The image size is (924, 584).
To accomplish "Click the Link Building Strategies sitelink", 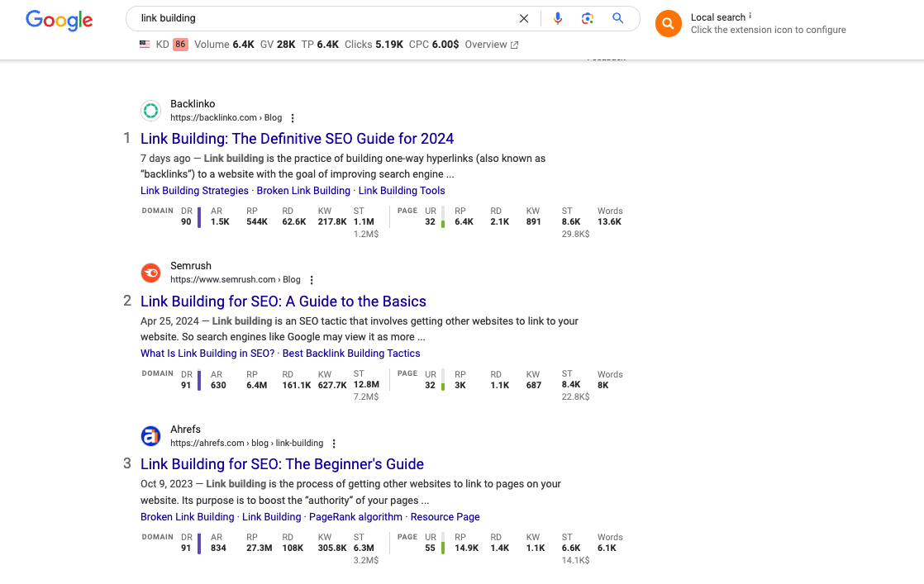I will pyautogui.click(x=194, y=190).
